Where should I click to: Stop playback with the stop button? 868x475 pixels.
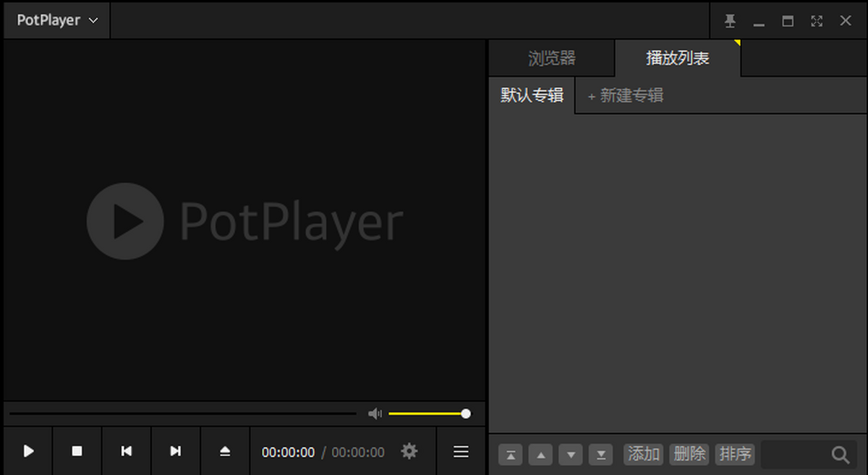click(x=77, y=451)
